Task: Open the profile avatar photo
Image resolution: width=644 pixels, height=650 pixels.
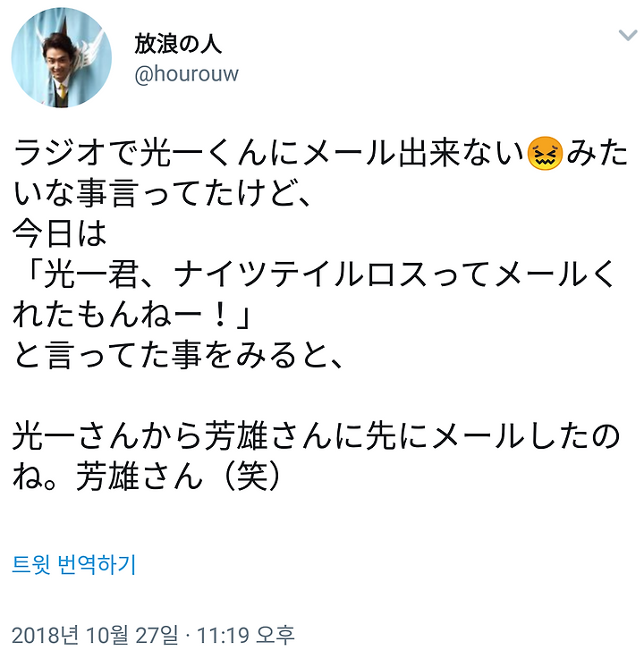Action: point(62,57)
